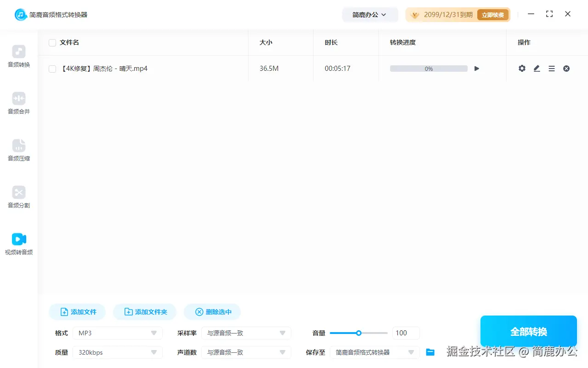Open the 格式 MP3 dropdown
The image size is (588, 368).
[117, 333]
